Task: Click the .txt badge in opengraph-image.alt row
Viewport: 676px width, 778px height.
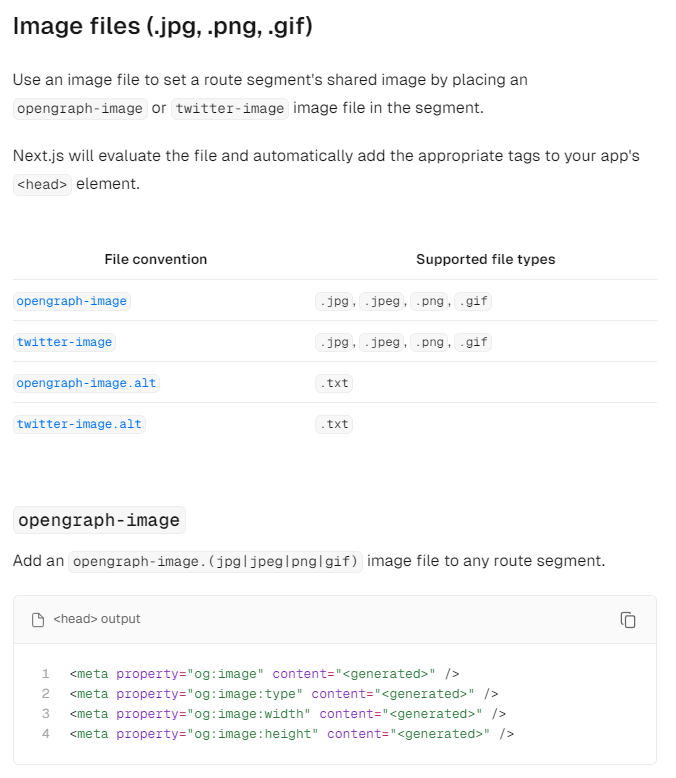Action: (334, 383)
